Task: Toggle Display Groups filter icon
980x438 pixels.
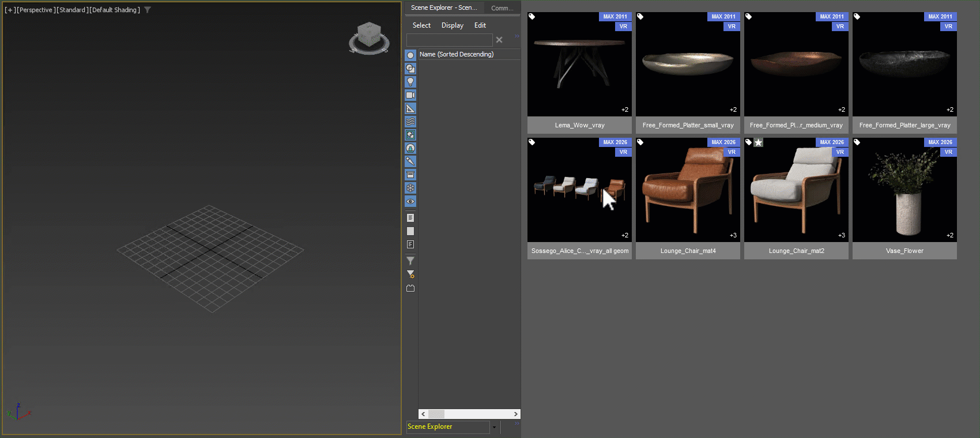Action: click(410, 135)
